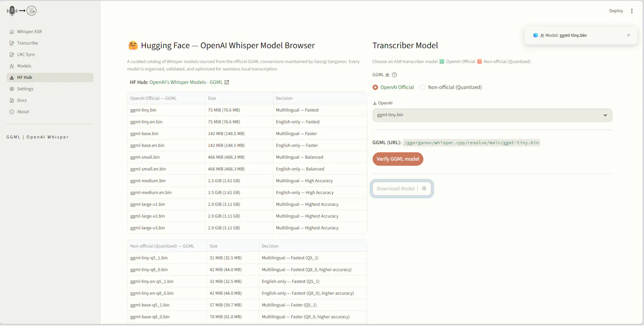Select the HF Hub sidebar item
Image resolution: width=644 pixels, height=326 pixels.
point(50,77)
